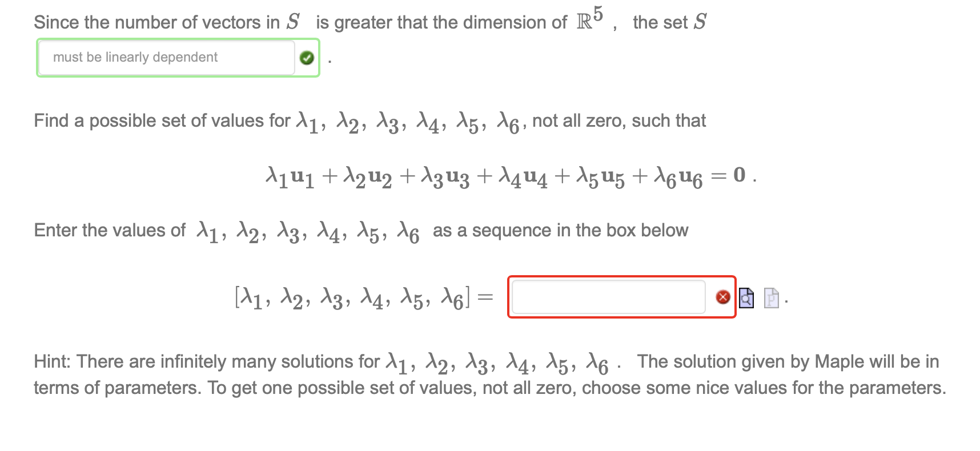This screenshot has width=980, height=451.
Task: Click the greyed-out P document icon
Action: [771, 297]
